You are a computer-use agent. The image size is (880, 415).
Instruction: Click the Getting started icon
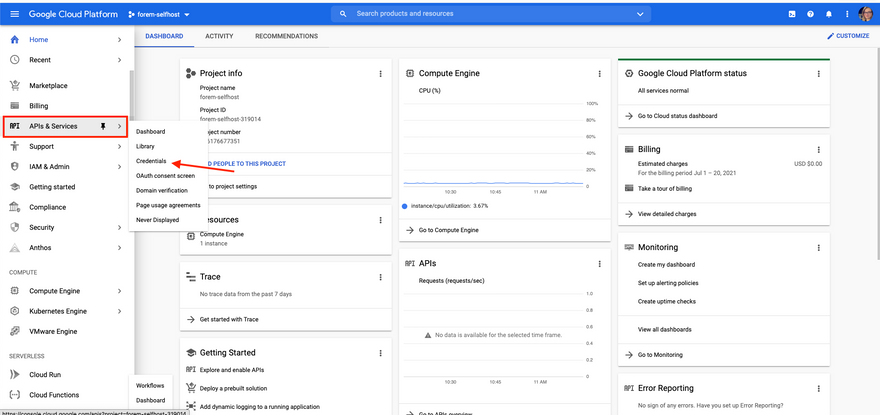click(x=15, y=187)
